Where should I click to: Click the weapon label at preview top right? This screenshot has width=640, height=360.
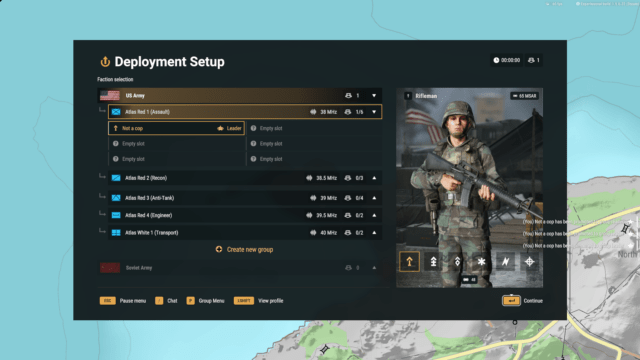(525, 96)
